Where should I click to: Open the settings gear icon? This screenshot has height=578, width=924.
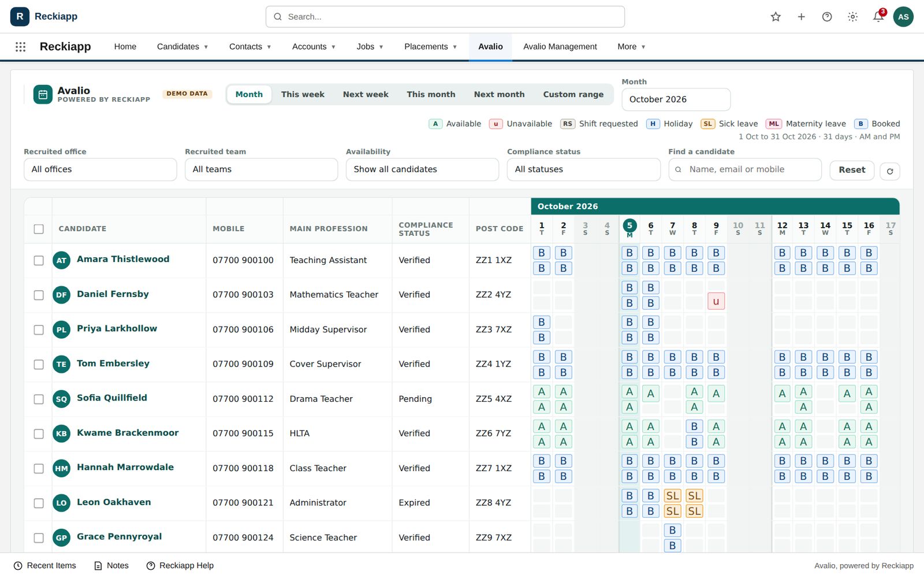852,17
